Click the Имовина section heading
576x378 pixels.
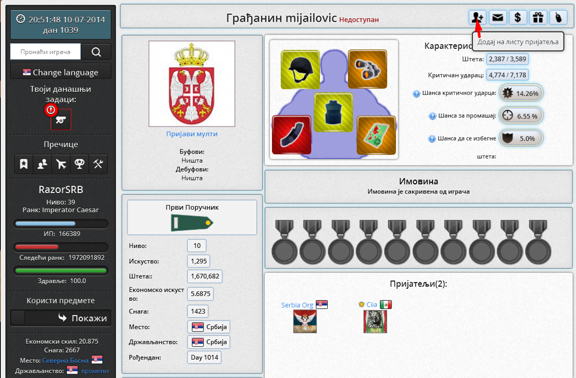(418, 181)
